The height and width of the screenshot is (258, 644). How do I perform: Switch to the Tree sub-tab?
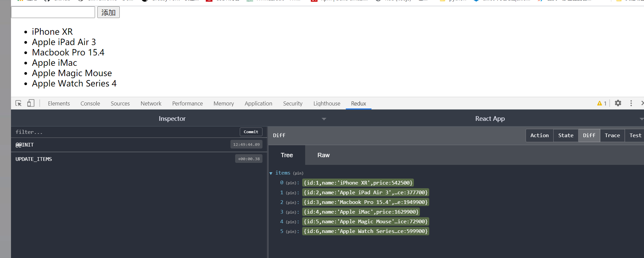[x=287, y=155]
